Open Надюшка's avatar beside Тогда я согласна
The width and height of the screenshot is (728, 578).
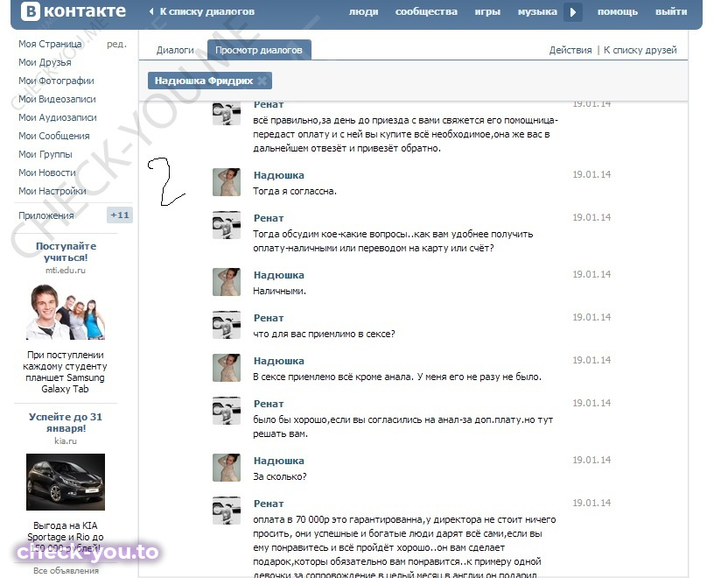pos(227,182)
